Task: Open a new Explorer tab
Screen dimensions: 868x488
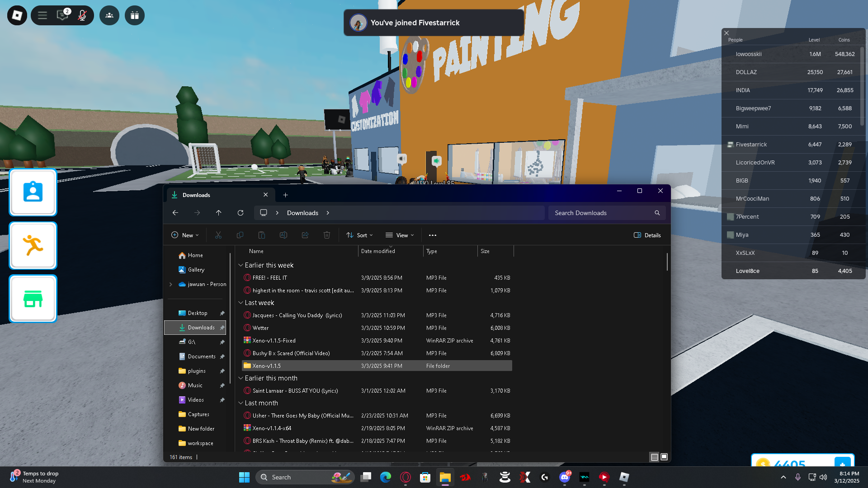Action: tap(285, 195)
